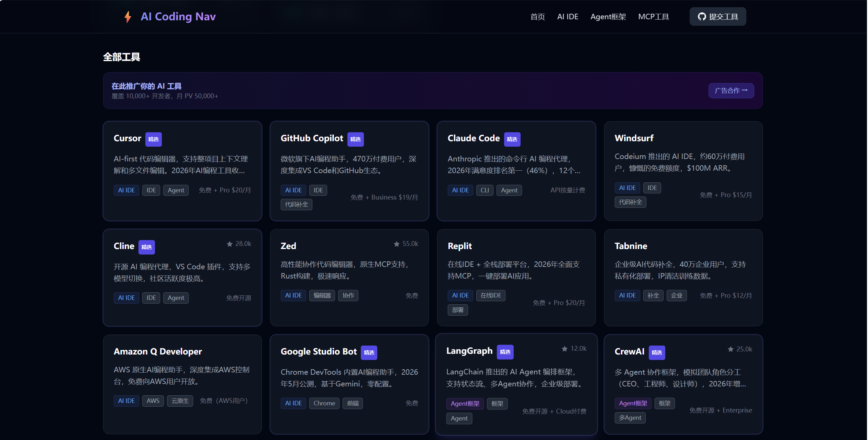Click the AI IDE tag on Cursor card
Image resolution: width=868 pixels, height=440 pixels.
pos(126,190)
